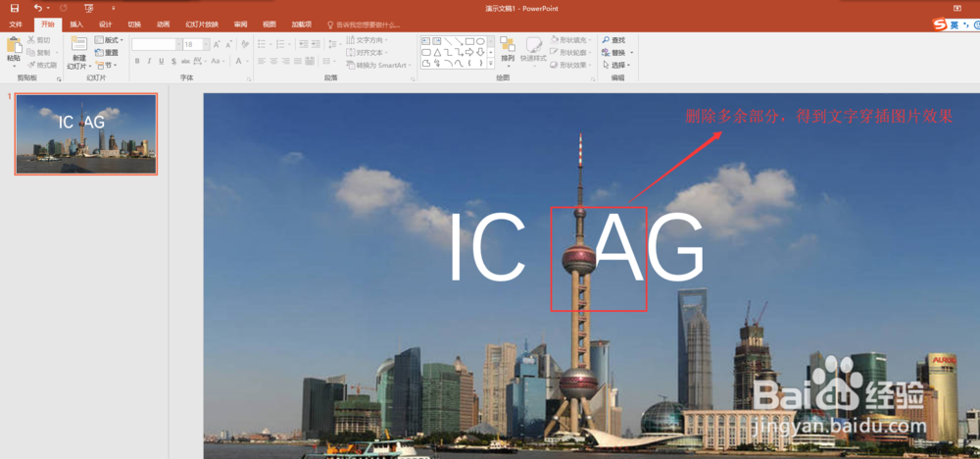Open the Aa change case dropdown
Image resolution: width=980 pixels, height=459 pixels.
pyautogui.click(x=218, y=61)
